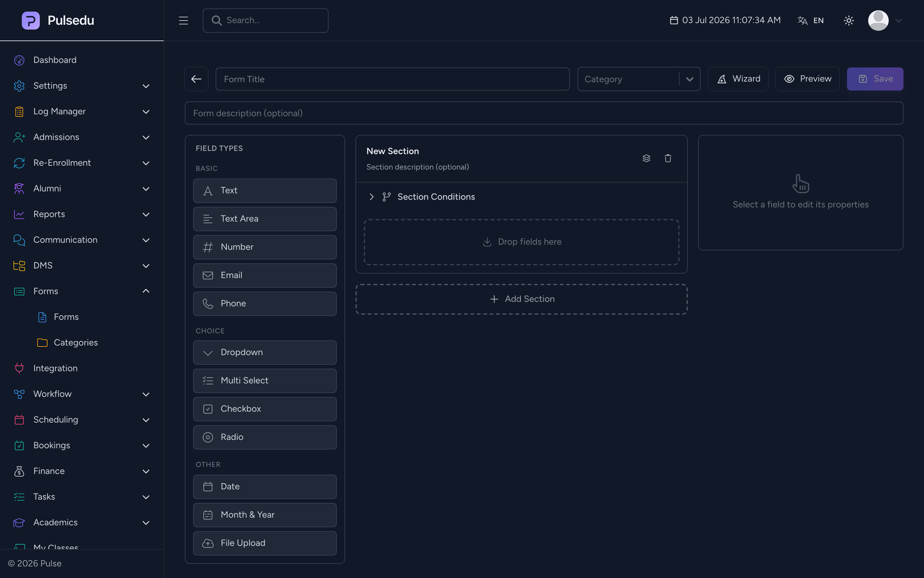Click the Section description (optional) text
Viewport: 924px width, 578px height.
418,167
